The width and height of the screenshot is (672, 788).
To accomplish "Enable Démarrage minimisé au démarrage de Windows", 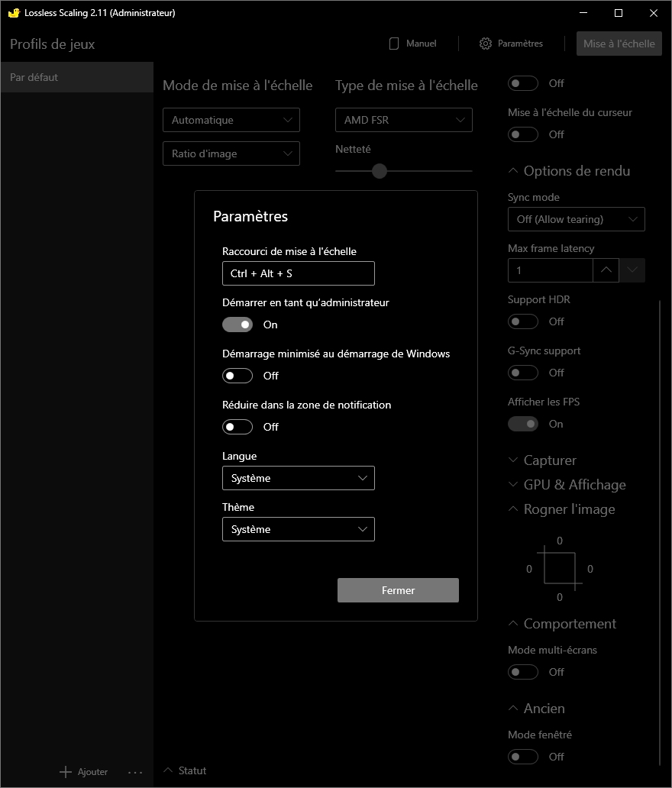I will point(237,376).
